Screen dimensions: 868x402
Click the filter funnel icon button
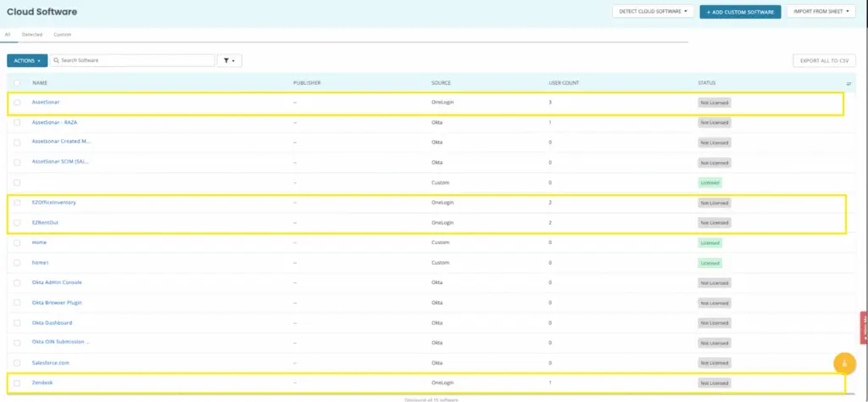click(229, 61)
